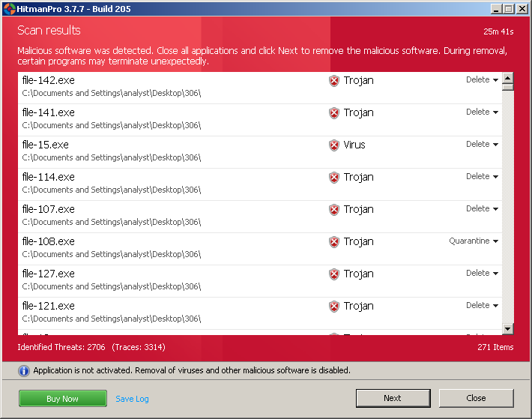Click the threat shield icon for file-108.exe
Viewport: 532px width, 419px height.
334,242
